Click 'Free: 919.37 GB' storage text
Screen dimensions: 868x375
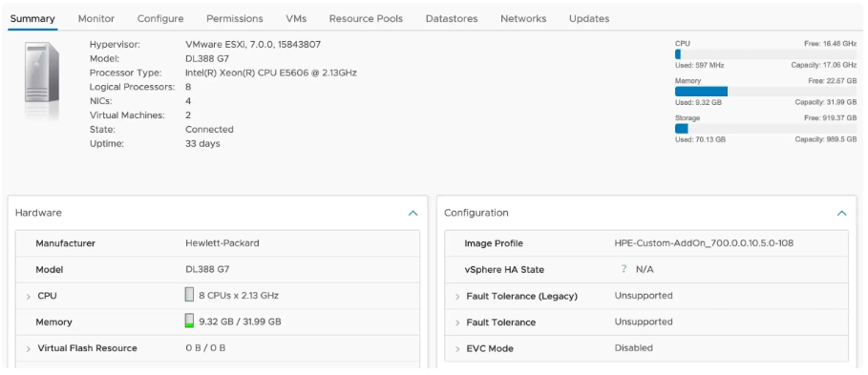tap(831, 117)
